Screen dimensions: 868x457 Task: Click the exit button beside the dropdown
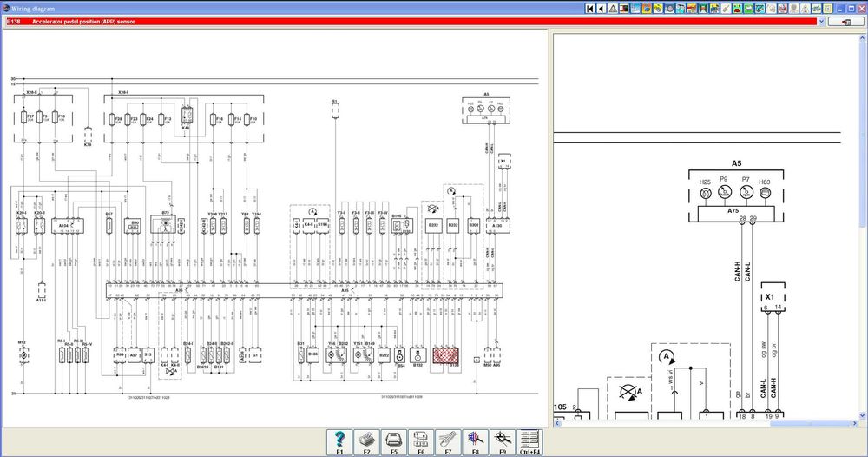(x=845, y=22)
